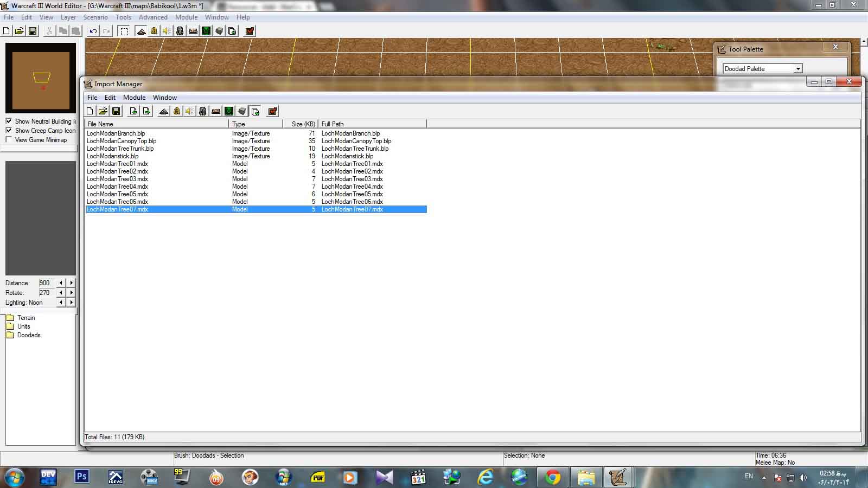Open Help menu in World Editor

[x=243, y=17]
